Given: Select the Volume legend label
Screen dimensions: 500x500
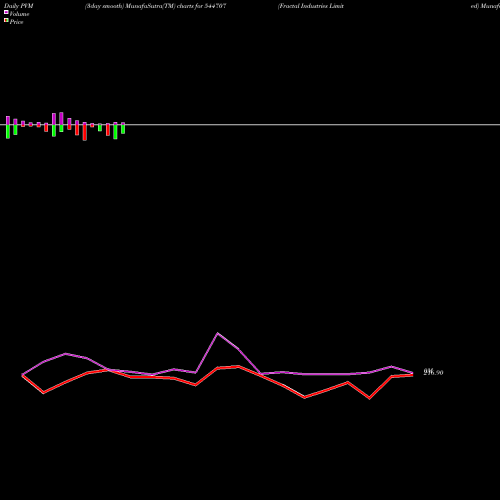Looking at the screenshot, I should tap(19, 14).
